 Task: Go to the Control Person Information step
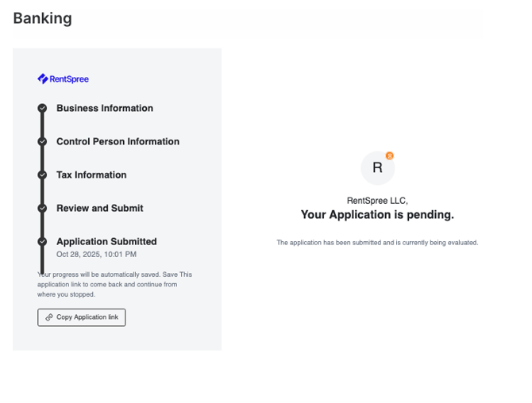pos(118,142)
